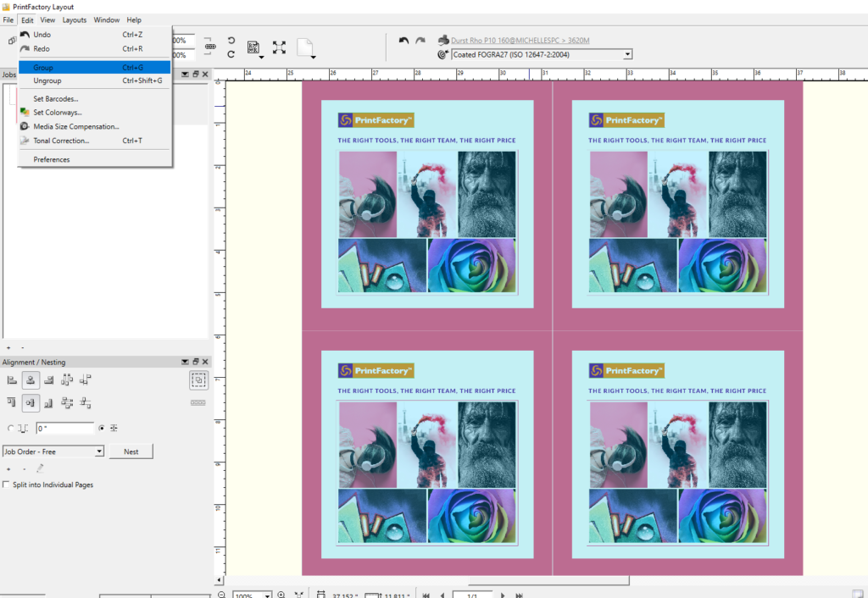Click align bottom edges icon

tap(48, 402)
